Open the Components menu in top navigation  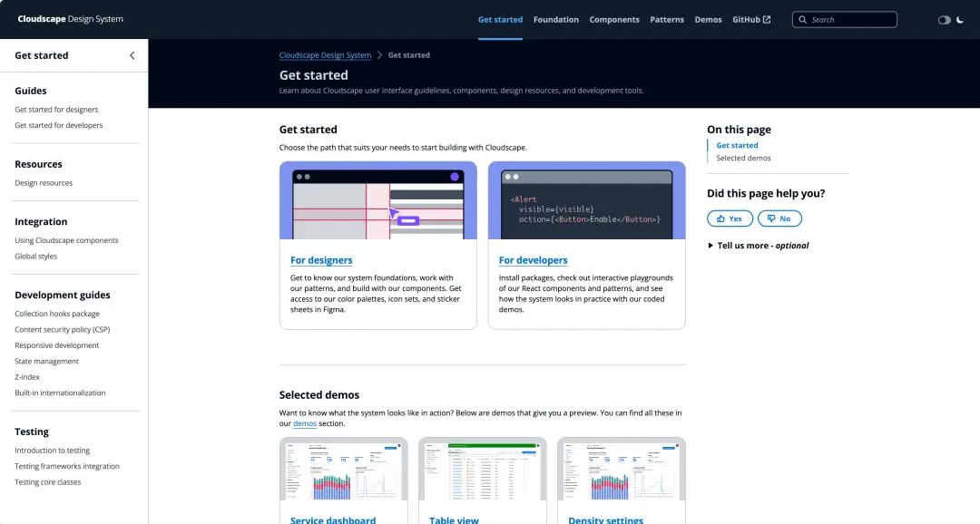pyautogui.click(x=614, y=19)
